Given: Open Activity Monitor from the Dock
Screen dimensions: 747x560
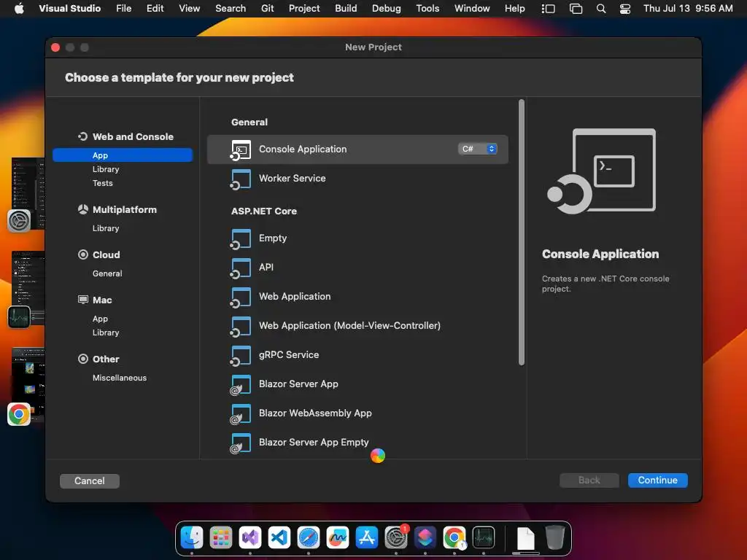Looking at the screenshot, I should [x=483, y=537].
